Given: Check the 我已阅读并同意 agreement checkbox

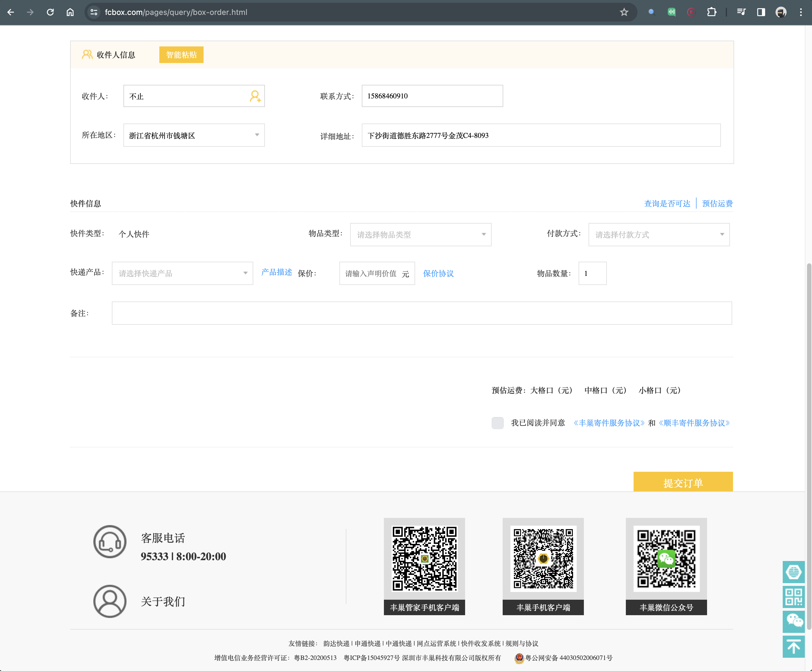Looking at the screenshot, I should (497, 423).
